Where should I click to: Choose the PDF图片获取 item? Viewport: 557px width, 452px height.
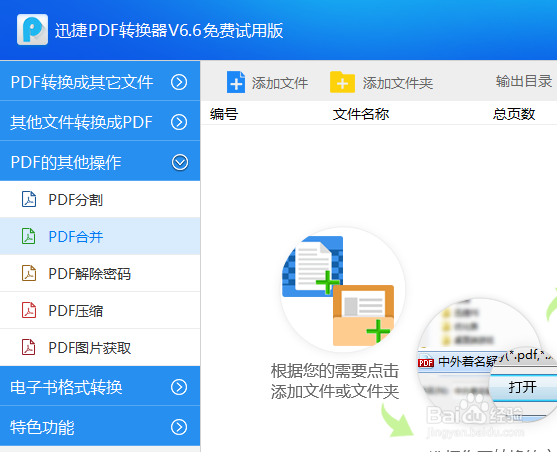[100, 348]
